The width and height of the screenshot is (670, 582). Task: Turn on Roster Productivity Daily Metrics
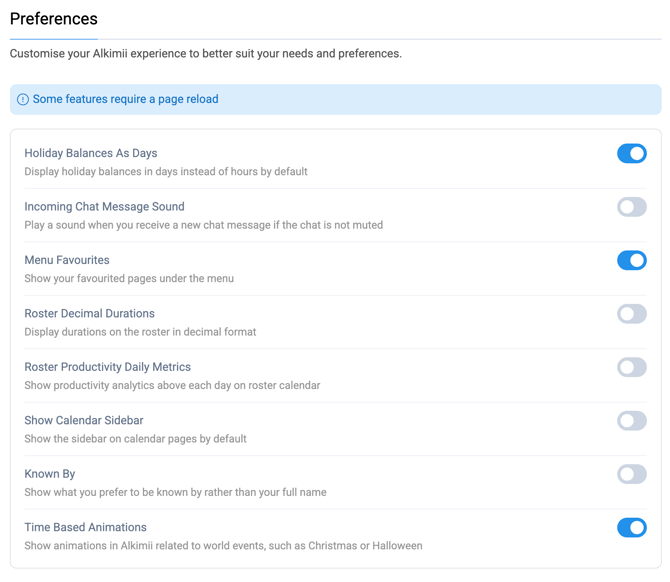point(631,367)
